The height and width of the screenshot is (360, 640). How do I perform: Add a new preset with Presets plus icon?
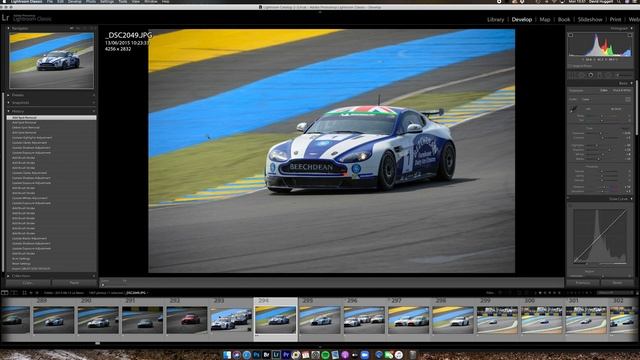click(93, 95)
